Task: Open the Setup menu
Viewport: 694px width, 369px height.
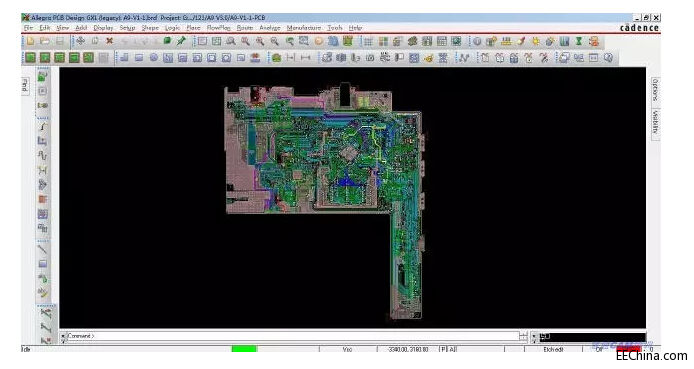Action: [x=127, y=27]
